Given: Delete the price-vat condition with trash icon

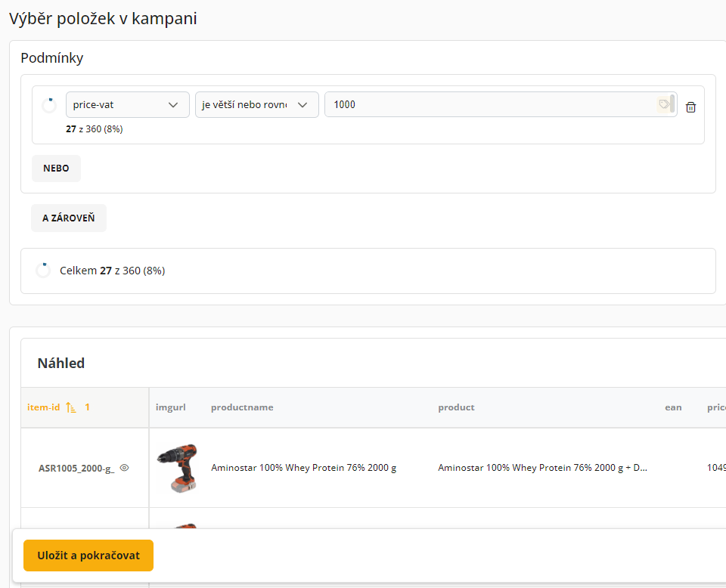Looking at the screenshot, I should pos(690,107).
